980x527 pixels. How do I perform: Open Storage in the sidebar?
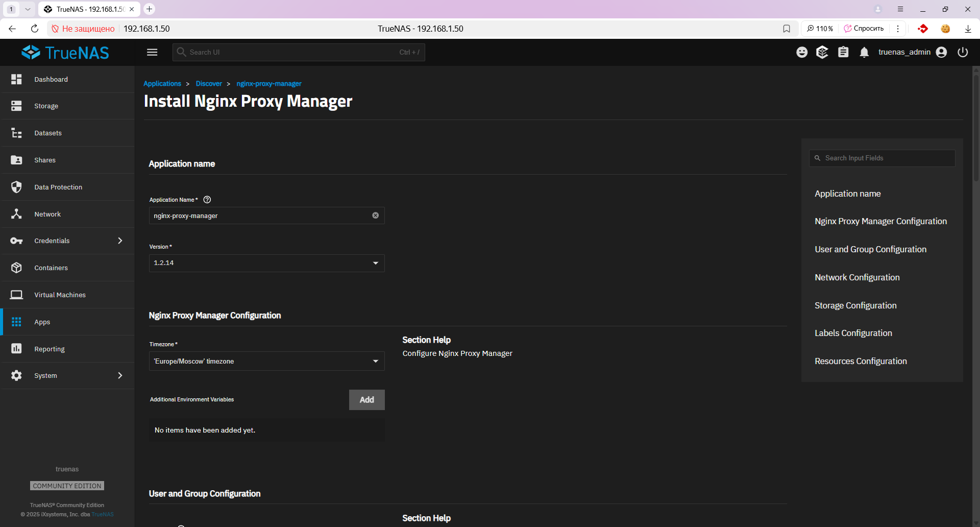pos(46,106)
